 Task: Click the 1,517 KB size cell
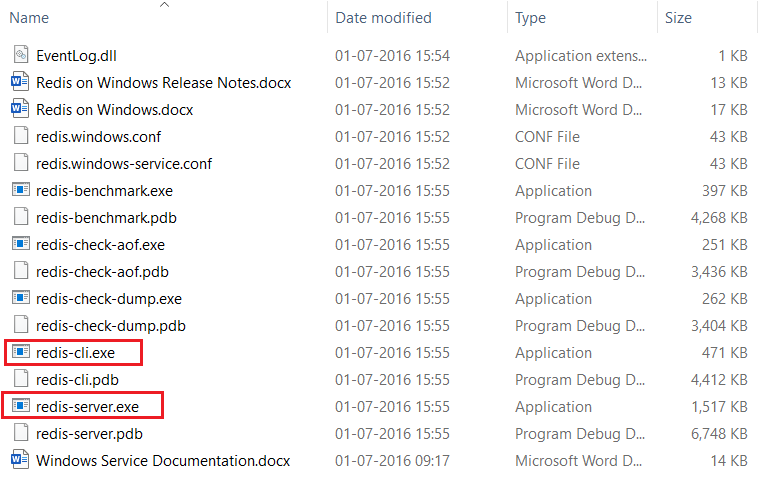(x=719, y=407)
